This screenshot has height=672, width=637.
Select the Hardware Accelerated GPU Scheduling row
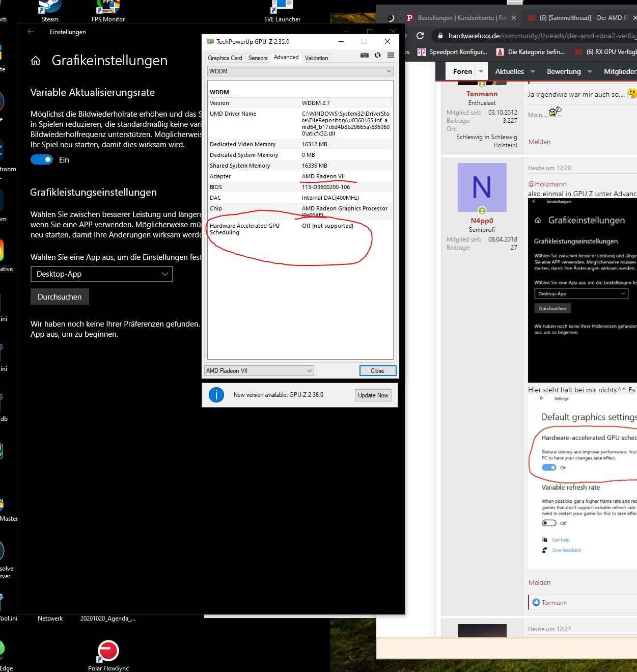tap(300, 229)
